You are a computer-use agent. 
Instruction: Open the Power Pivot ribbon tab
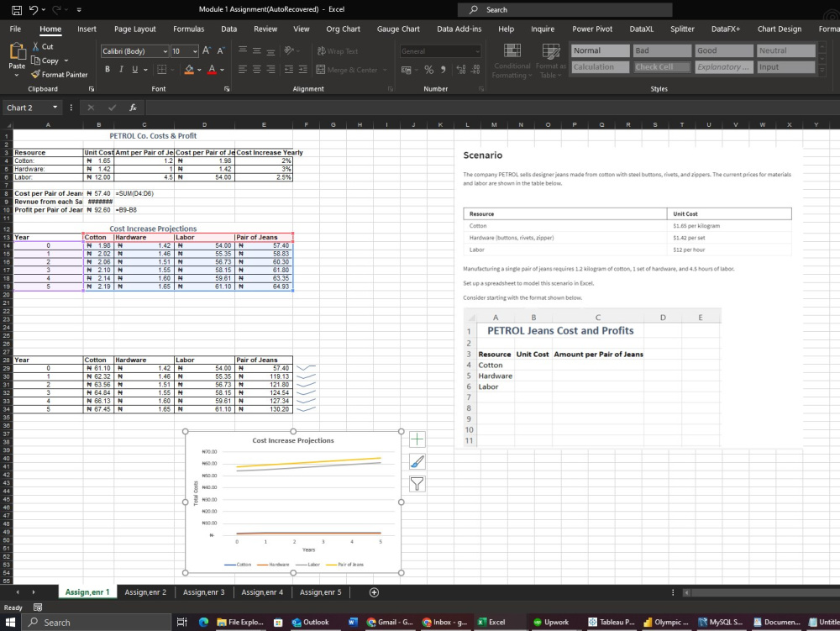click(x=592, y=29)
